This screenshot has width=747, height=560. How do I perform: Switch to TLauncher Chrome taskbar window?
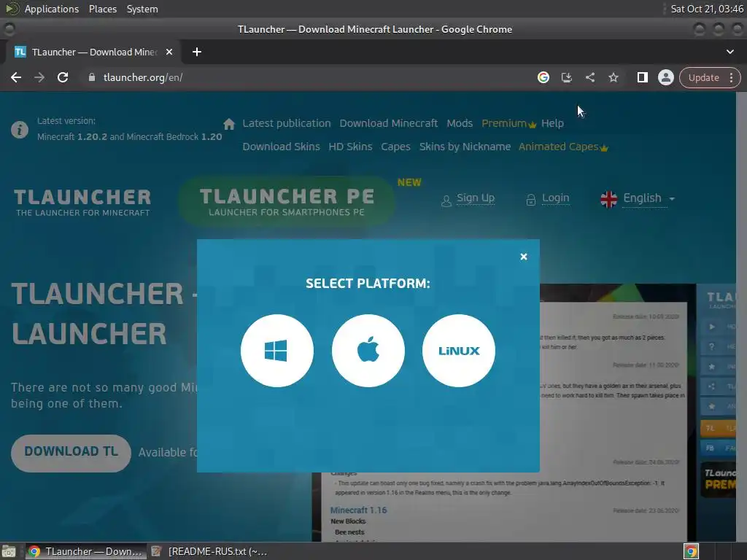(86, 551)
